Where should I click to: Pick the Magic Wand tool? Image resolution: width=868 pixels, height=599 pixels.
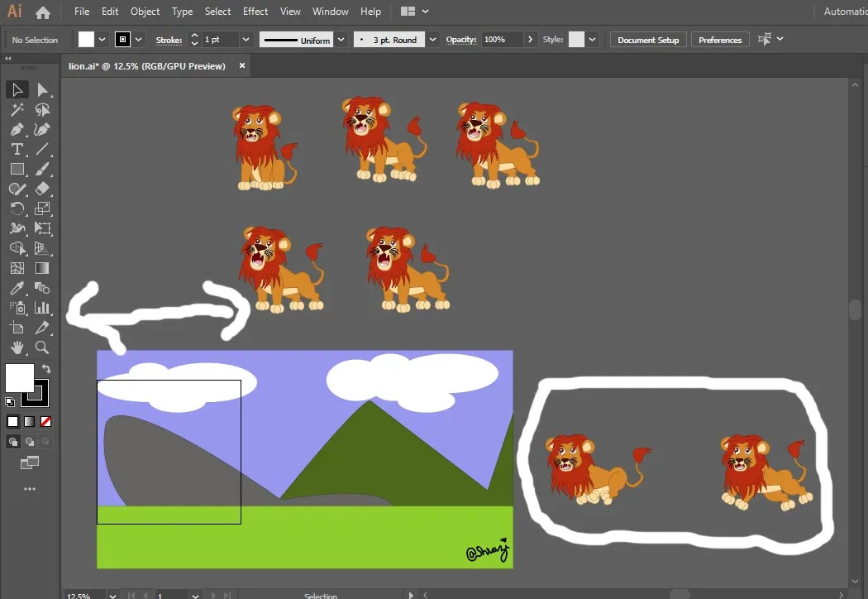coord(17,110)
